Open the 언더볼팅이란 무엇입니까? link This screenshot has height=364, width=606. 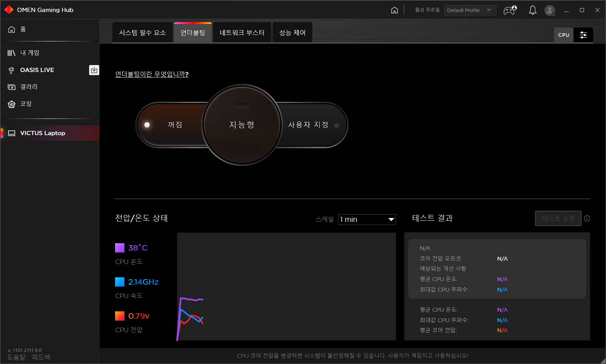point(152,74)
